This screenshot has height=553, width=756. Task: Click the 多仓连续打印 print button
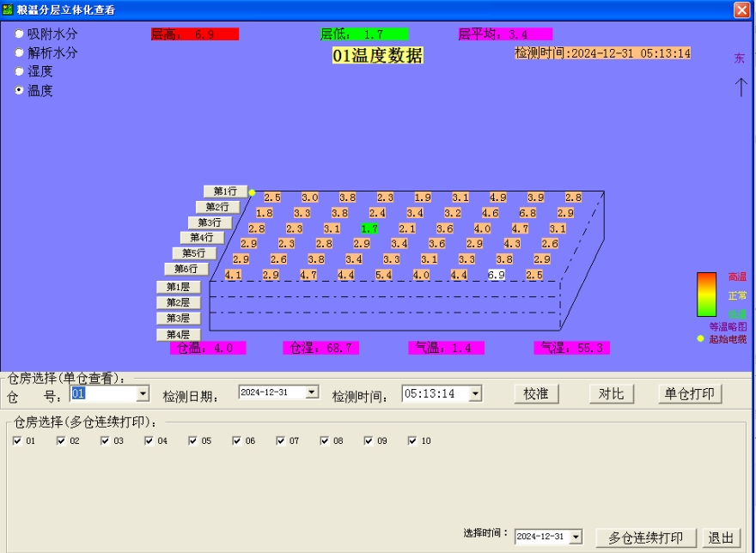click(x=646, y=536)
